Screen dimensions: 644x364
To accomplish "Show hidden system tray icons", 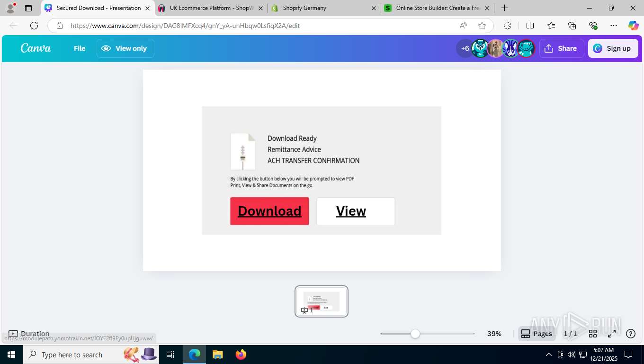I will click(549, 355).
